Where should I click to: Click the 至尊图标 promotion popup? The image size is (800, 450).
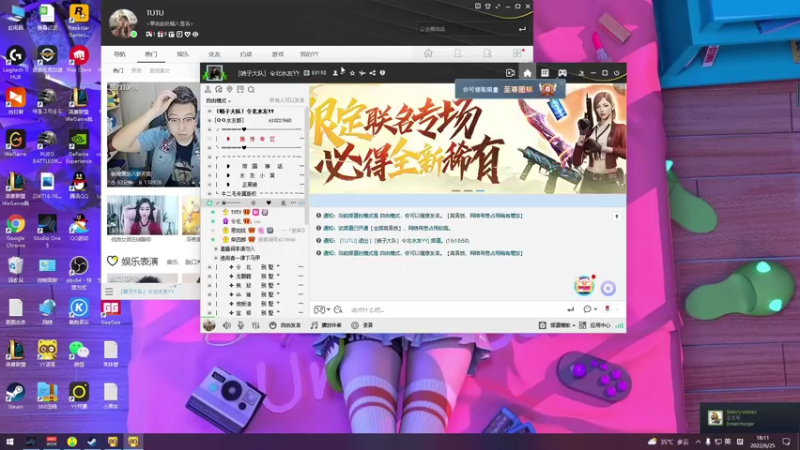coord(510,89)
